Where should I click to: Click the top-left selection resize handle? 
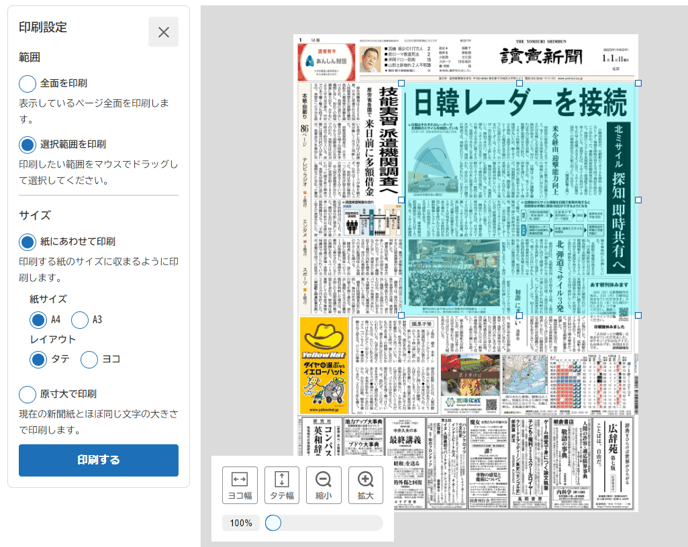pyautogui.click(x=402, y=85)
